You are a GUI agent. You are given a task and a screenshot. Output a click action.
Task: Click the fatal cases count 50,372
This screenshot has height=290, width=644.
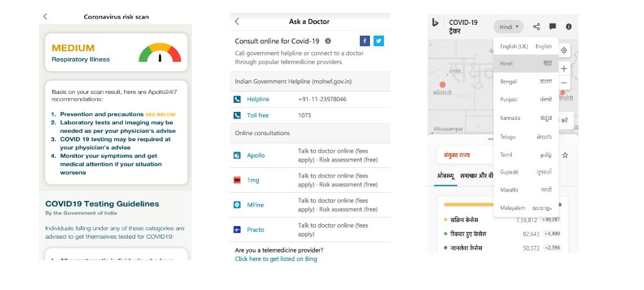point(530,248)
